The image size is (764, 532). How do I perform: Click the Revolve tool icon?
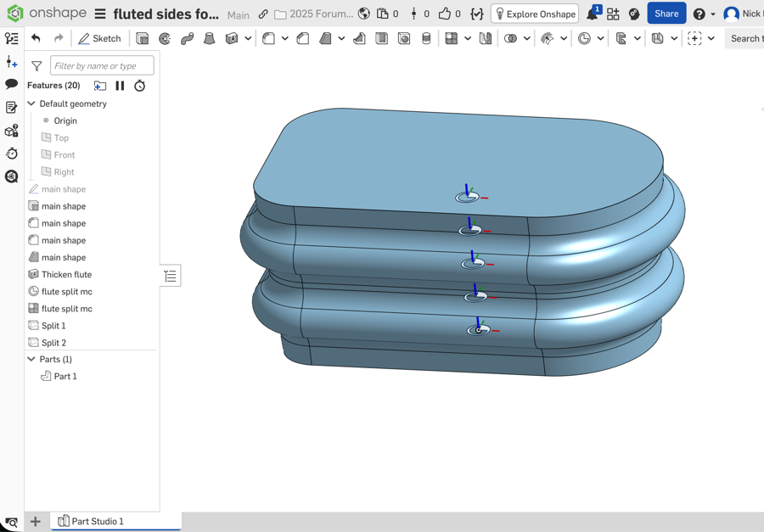tap(165, 38)
